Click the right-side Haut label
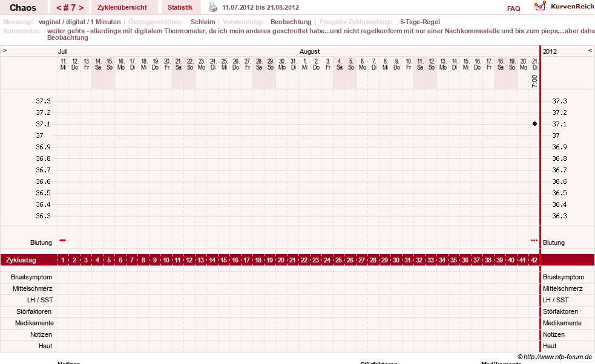This screenshot has width=595, height=364. pos(550,346)
